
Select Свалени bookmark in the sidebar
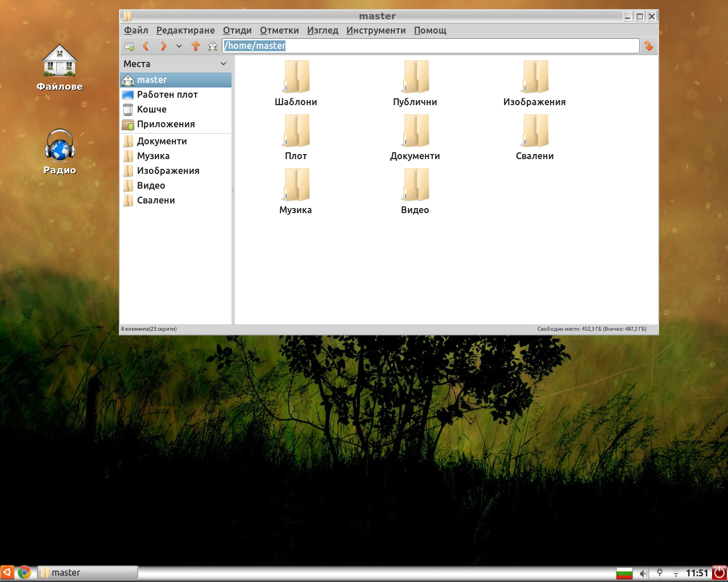(x=176, y=201)
